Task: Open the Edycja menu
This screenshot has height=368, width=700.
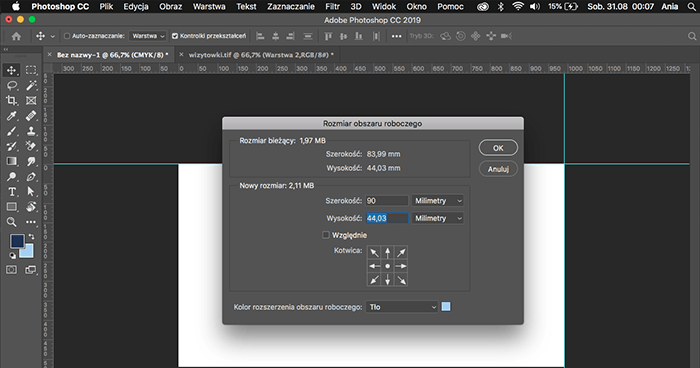Action: pos(136,7)
